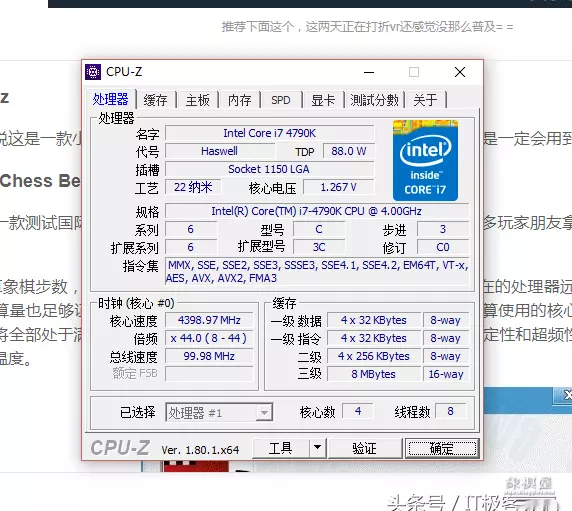Click the 一级 指令 size 4 x 32 KBytes

374,338
